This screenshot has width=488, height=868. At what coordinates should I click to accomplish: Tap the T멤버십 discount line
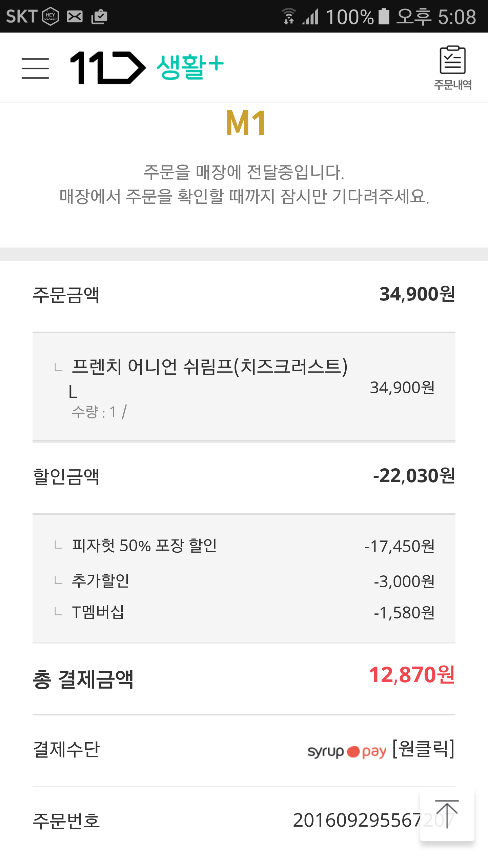tap(98, 612)
